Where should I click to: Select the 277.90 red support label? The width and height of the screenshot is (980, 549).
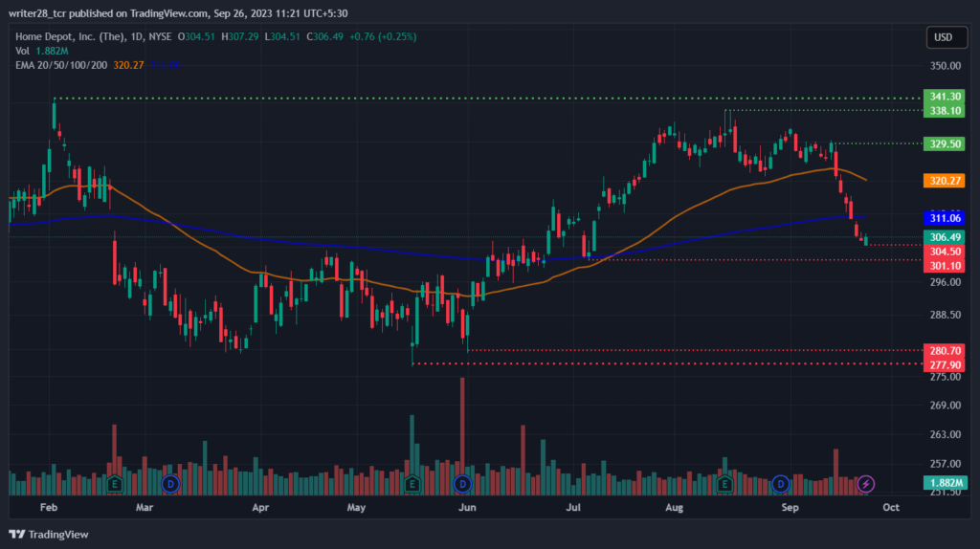pos(945,364)
